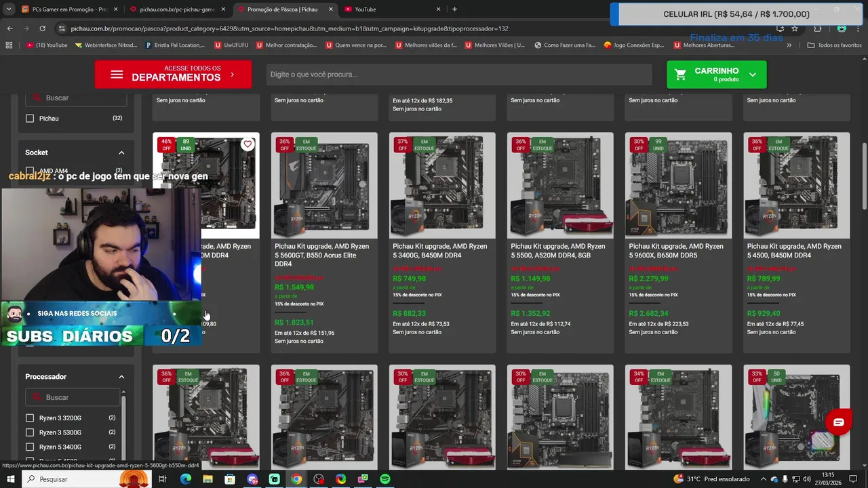Show more bookmarks with the overflow chevron
The image size is (868, 488).
point(789,45)
